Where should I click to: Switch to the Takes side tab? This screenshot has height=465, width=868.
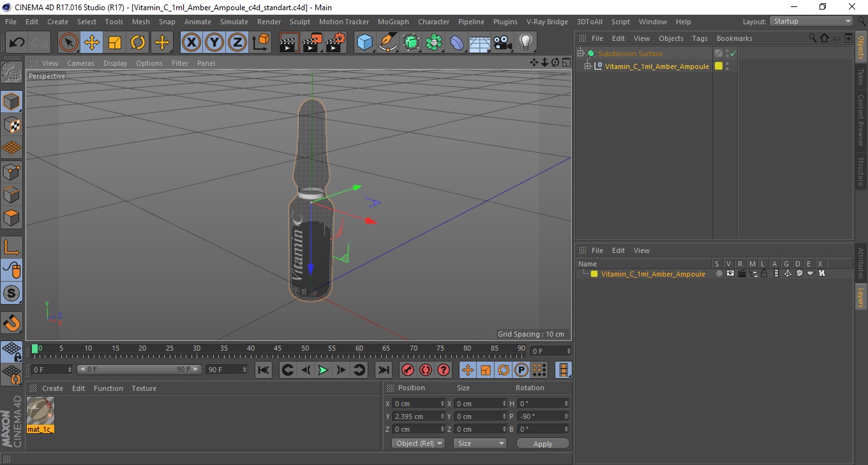click(x=861, y=77)
